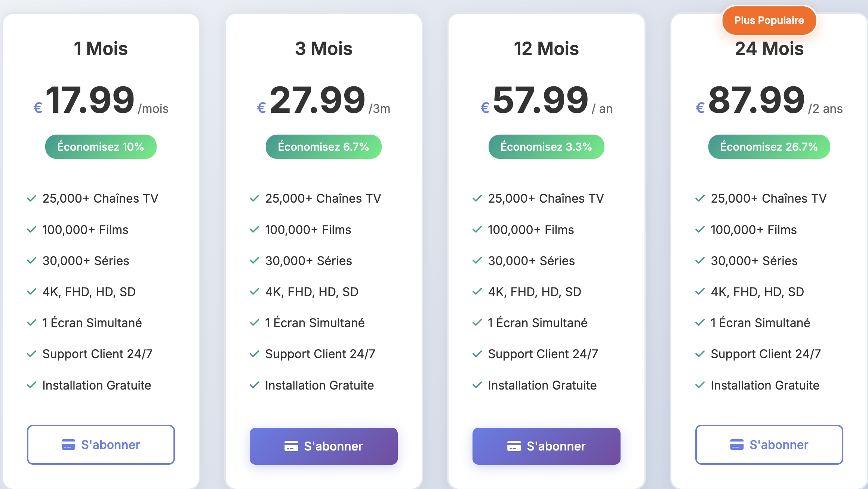Screen dimensions: 868x489
Task: Click the green Économisez 6.7% gradient pill
Action: coord(323,147)
